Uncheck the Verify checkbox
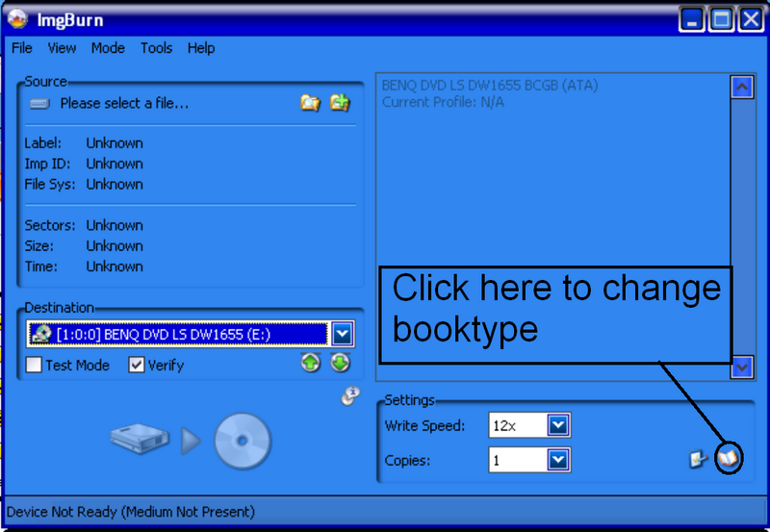This screenshot has height=532, width=770. point(136,365)
